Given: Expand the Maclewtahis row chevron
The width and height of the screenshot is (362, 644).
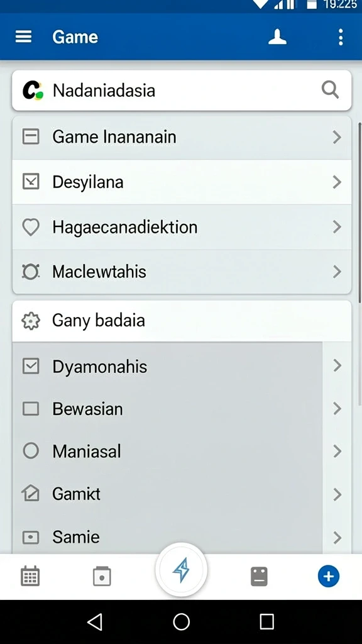Looking at the screenshot, I should (x=337, y=272).
